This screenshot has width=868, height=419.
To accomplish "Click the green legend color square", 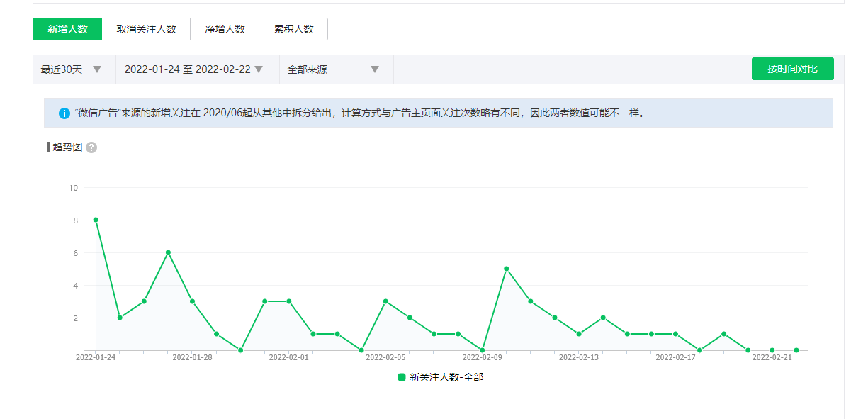I will pyautogui.click(x=402, y=378).
